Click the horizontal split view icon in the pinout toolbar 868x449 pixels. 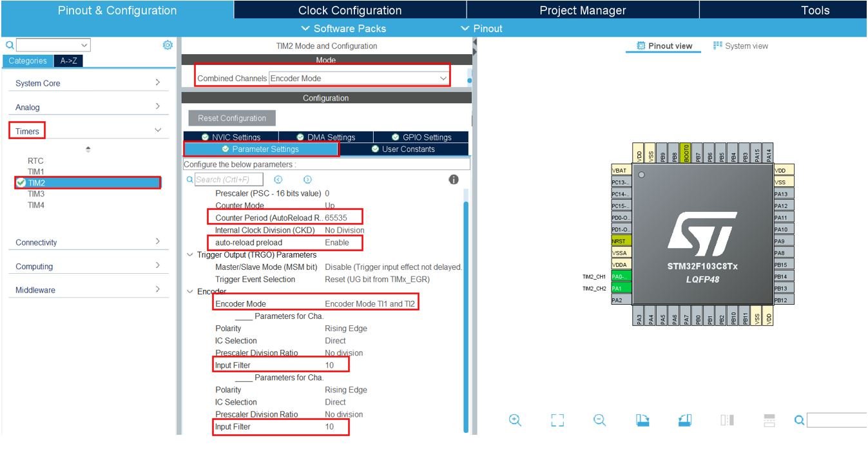click(x=769, y=420)
